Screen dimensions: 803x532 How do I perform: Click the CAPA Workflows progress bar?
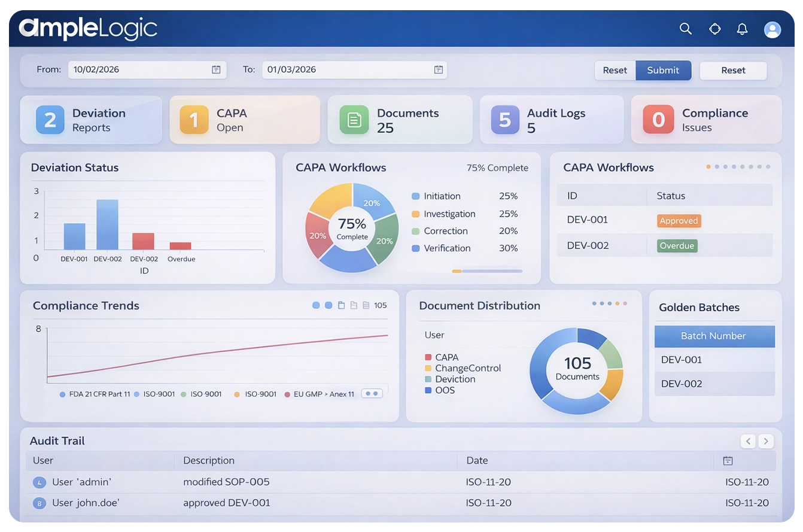[x=487, y=271]
